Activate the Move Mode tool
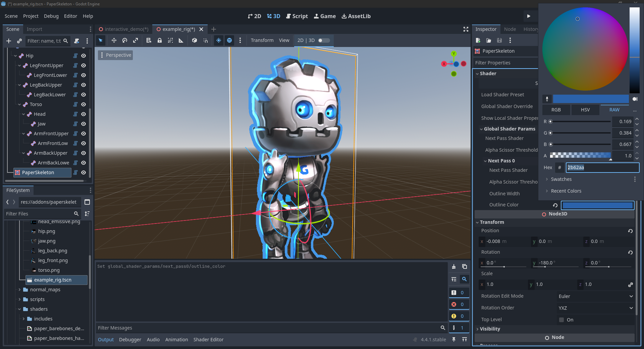 point(114,40)
